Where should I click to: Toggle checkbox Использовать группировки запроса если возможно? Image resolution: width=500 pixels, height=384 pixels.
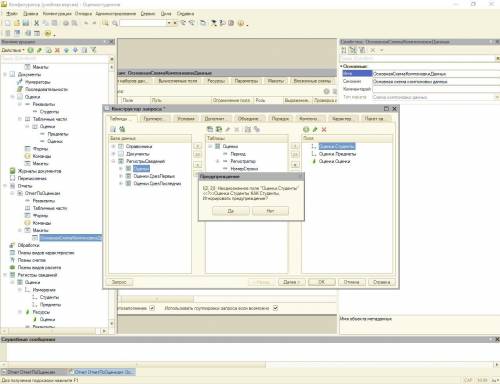(275, 308)
